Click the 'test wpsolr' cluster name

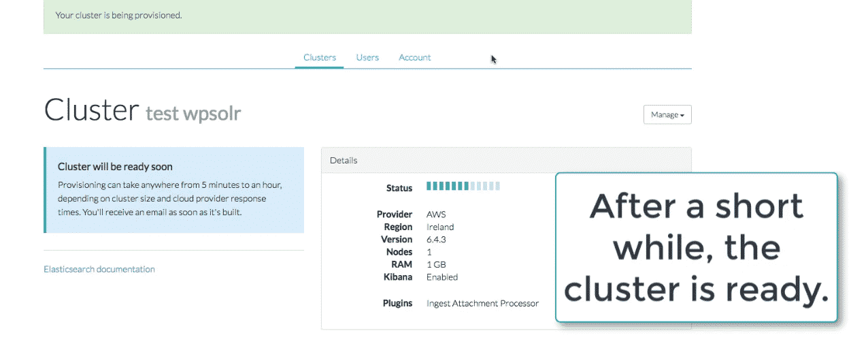tap(193, 112)
